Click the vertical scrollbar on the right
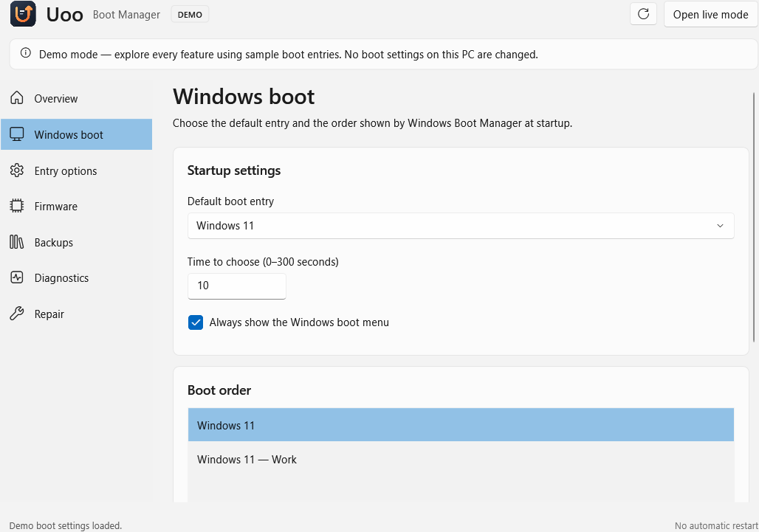Viewport: 759px width, 532px height. [x=753, y=217]
